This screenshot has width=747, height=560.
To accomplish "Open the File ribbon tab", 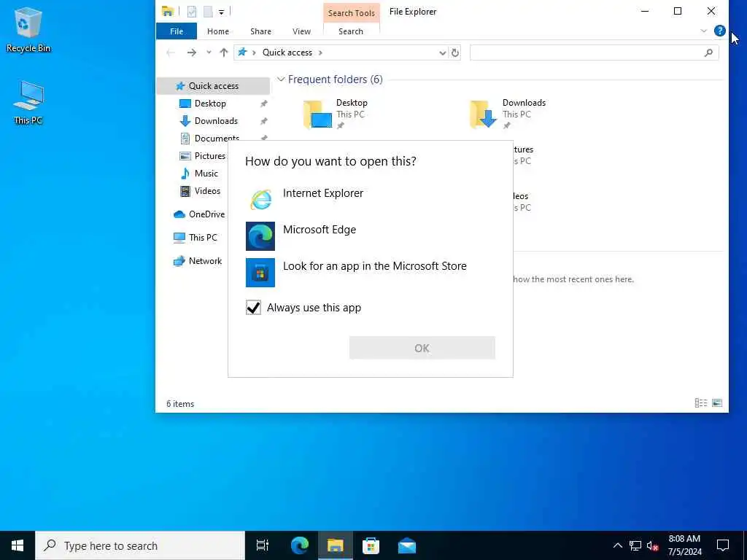I will coord(177,31).
